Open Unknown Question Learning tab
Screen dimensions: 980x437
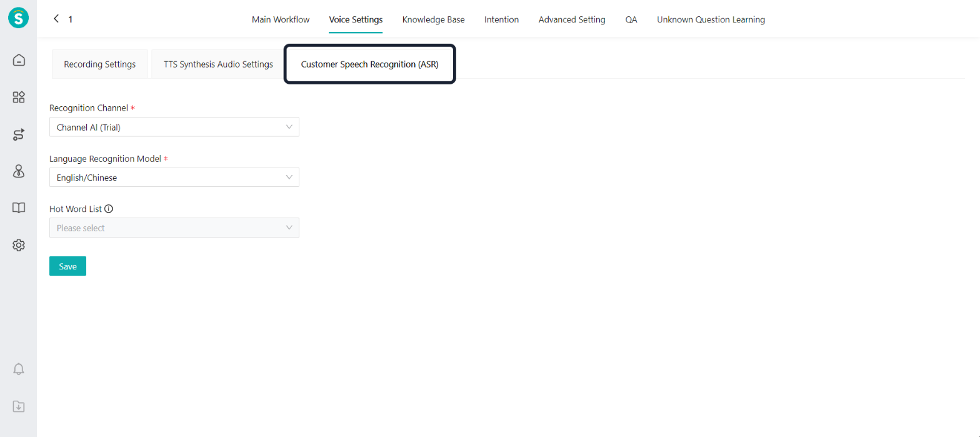click(711, 19)
